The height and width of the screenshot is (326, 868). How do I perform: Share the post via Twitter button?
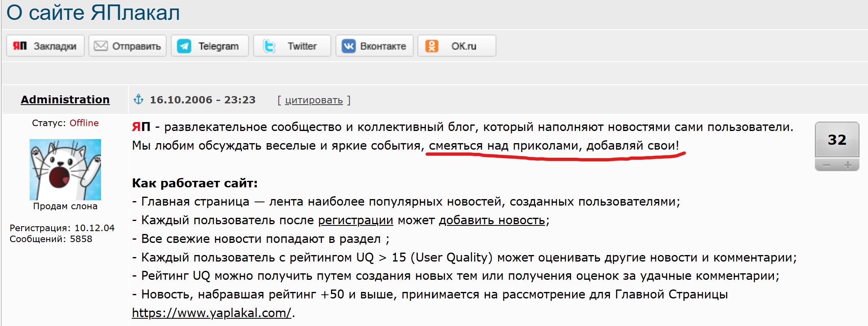pyautogui.click(x=292, y=46)
